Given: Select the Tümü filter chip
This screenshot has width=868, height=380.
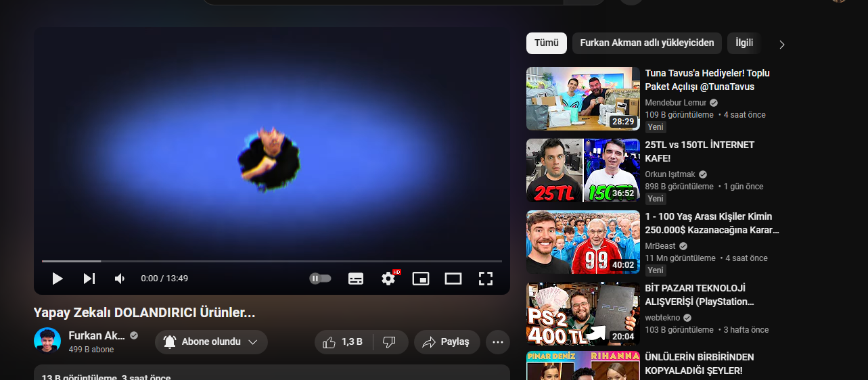Looking at the screenshot, I should 547,43.
